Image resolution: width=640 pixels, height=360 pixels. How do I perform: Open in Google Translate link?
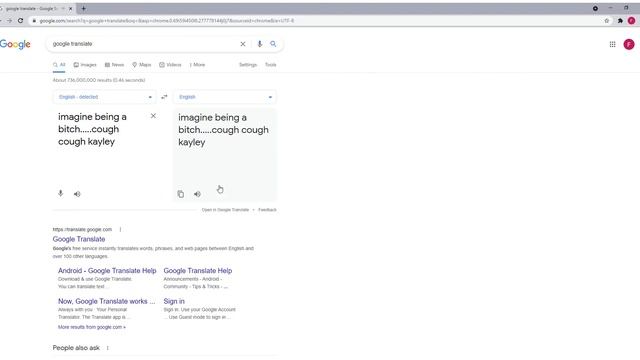coord(225,209)
